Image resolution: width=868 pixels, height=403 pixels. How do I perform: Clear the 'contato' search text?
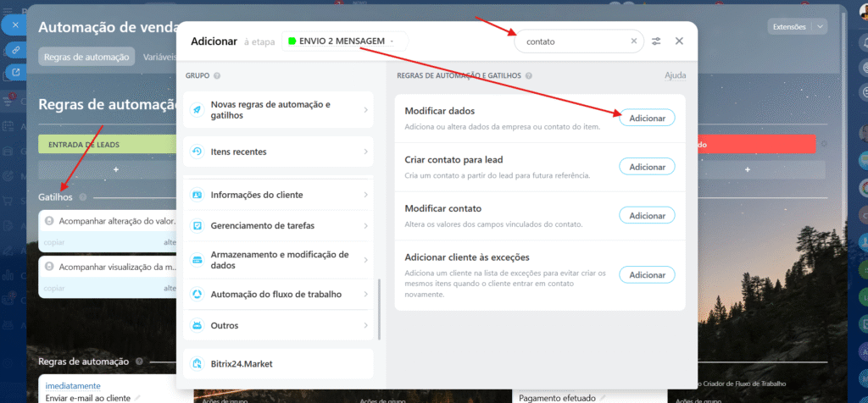(633, 41)
